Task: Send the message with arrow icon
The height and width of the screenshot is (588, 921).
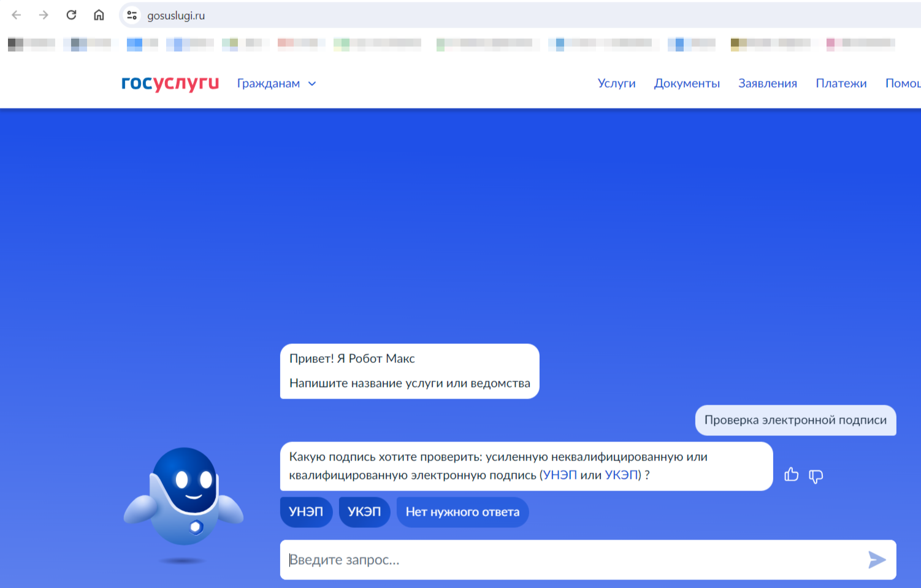Action: click(x=877, y=560)
